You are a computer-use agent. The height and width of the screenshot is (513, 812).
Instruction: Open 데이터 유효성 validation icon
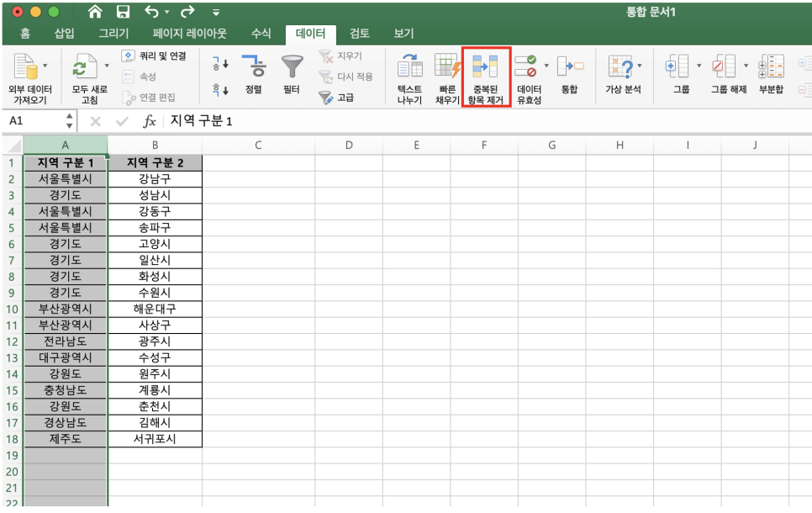pyautogui.click(x=525, y=66)
